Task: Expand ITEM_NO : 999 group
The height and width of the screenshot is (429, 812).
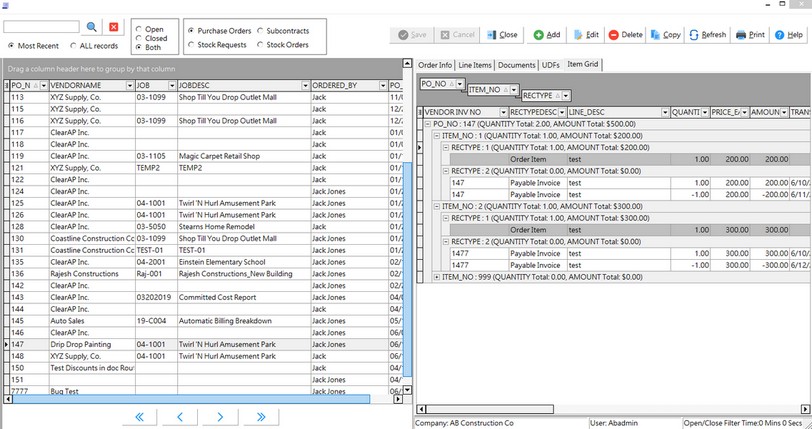Action: (437, 277)
